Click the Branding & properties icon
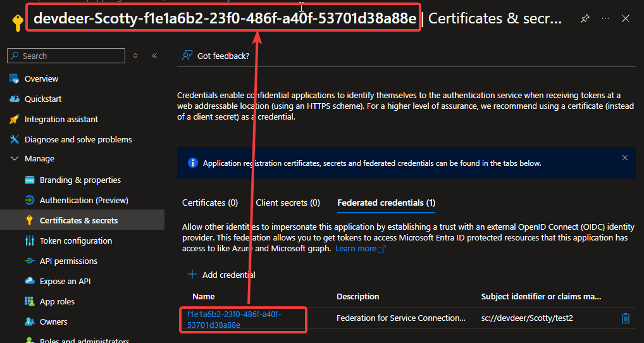The image size is (644, 343). (x=30, y=180)
